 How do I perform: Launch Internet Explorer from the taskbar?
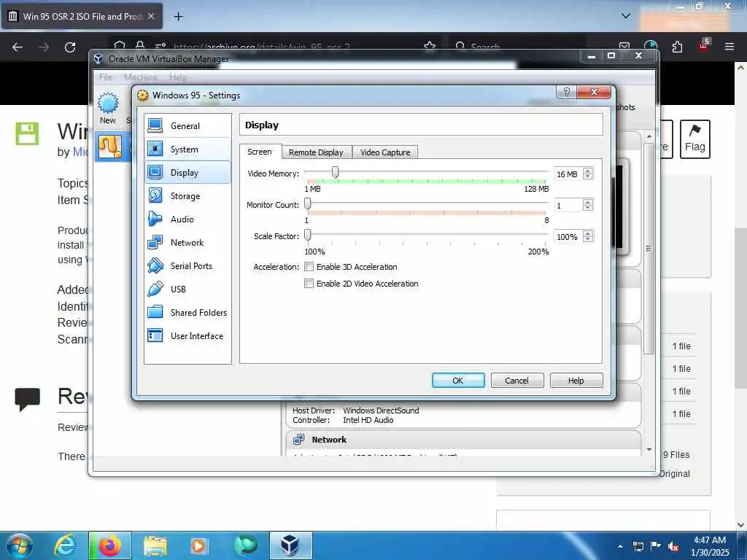[x=65, y=545]
